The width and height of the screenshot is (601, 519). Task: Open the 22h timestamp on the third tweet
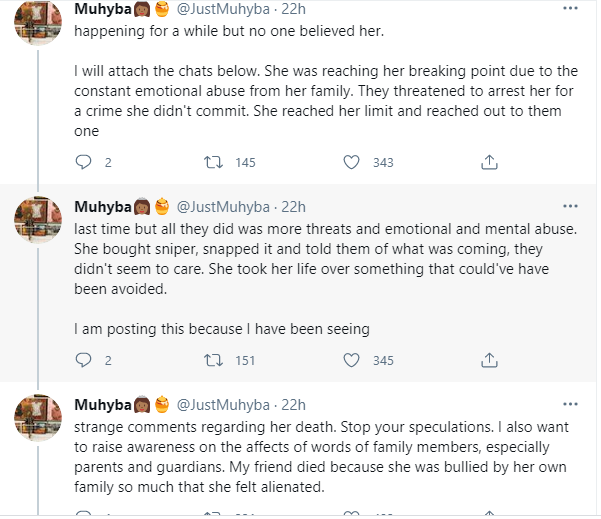tap(295, 405)
